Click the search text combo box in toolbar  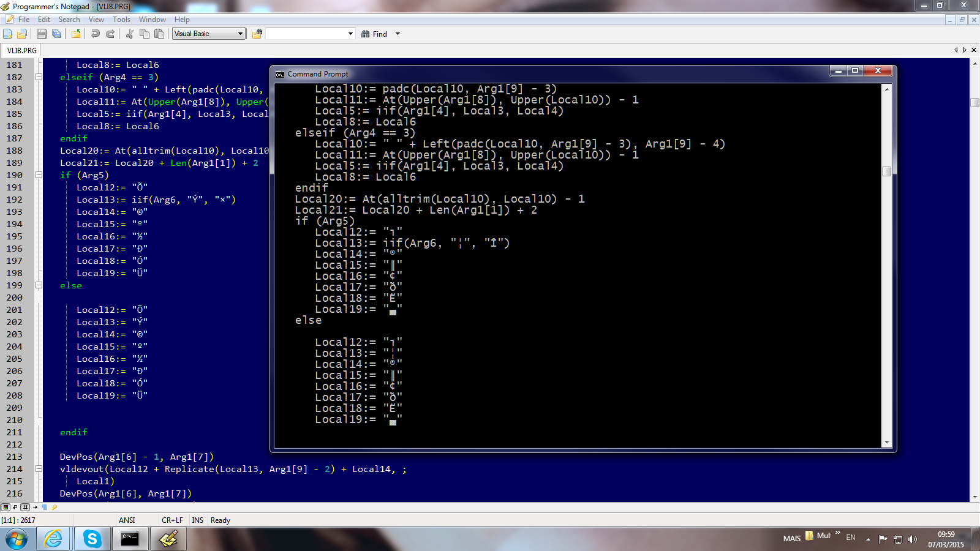click(310, 34)
